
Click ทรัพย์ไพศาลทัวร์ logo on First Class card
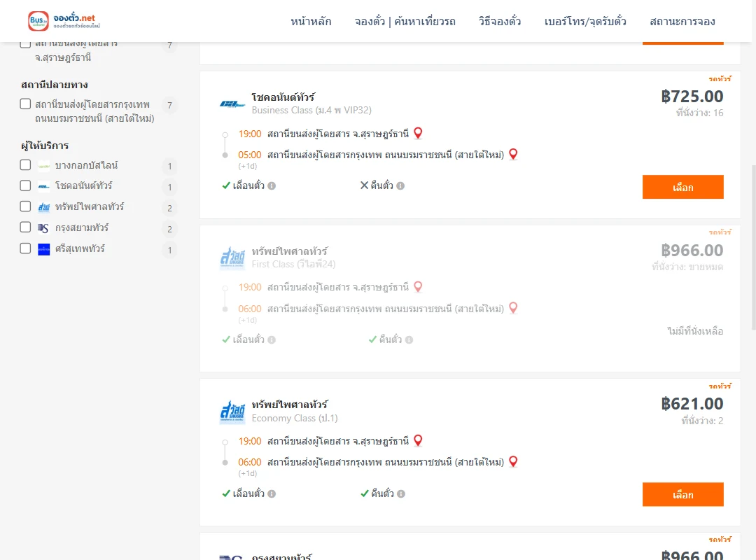[x=232, y=258]
